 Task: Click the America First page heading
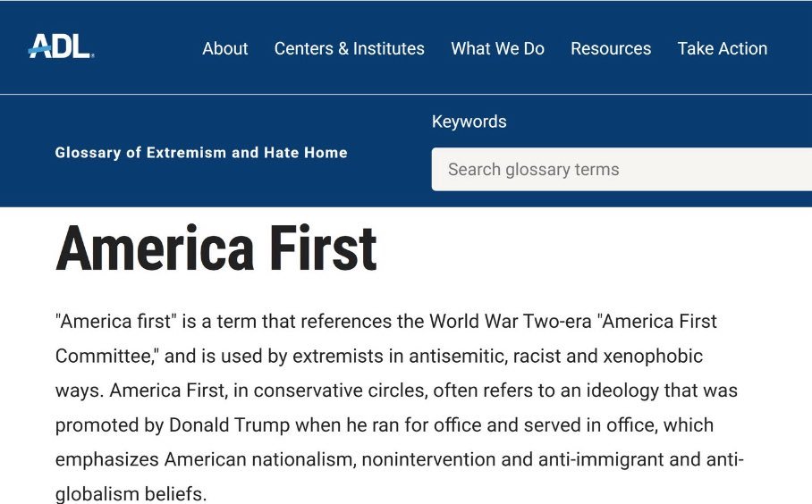216,248
